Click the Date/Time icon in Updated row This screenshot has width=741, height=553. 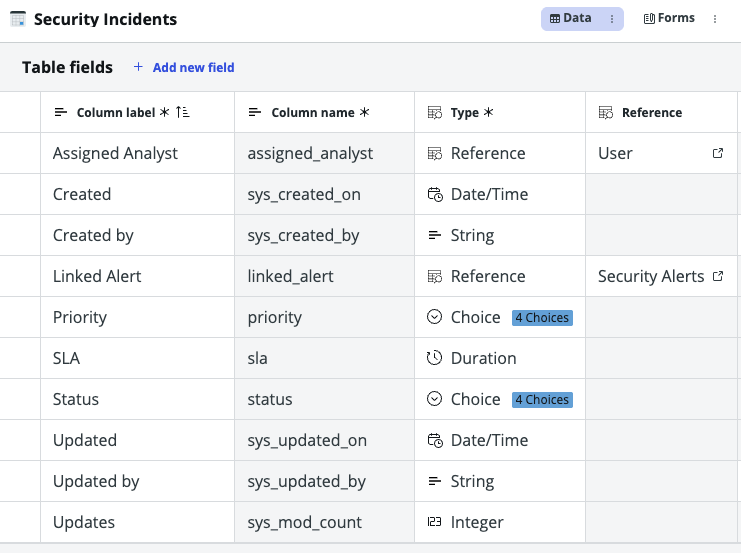coord(435,440)
